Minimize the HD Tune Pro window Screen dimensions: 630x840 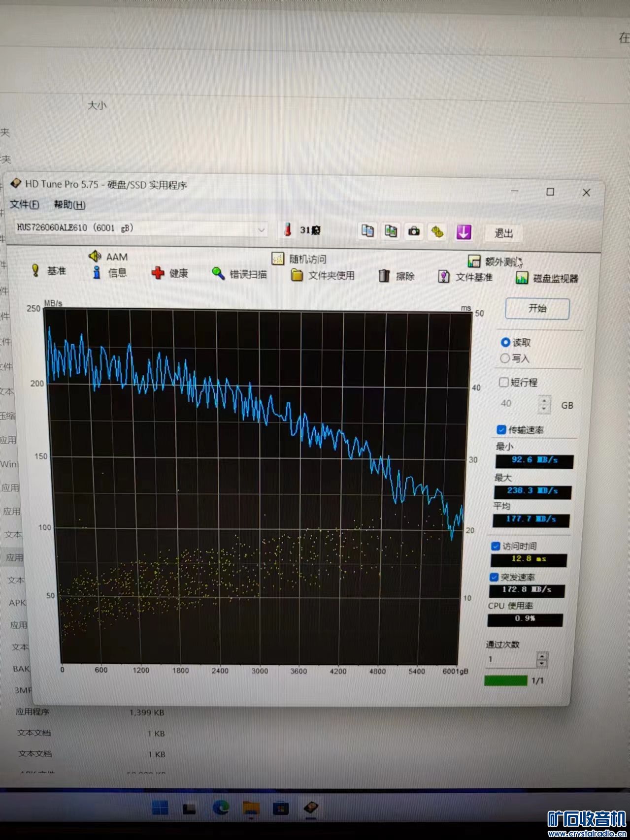[x=515, y=191]
